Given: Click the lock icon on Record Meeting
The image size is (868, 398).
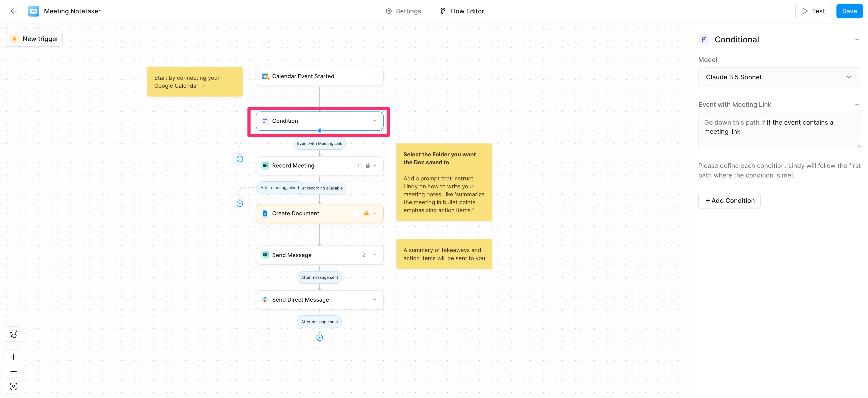Looking at the screenshot, I should (x=368, y=165).
